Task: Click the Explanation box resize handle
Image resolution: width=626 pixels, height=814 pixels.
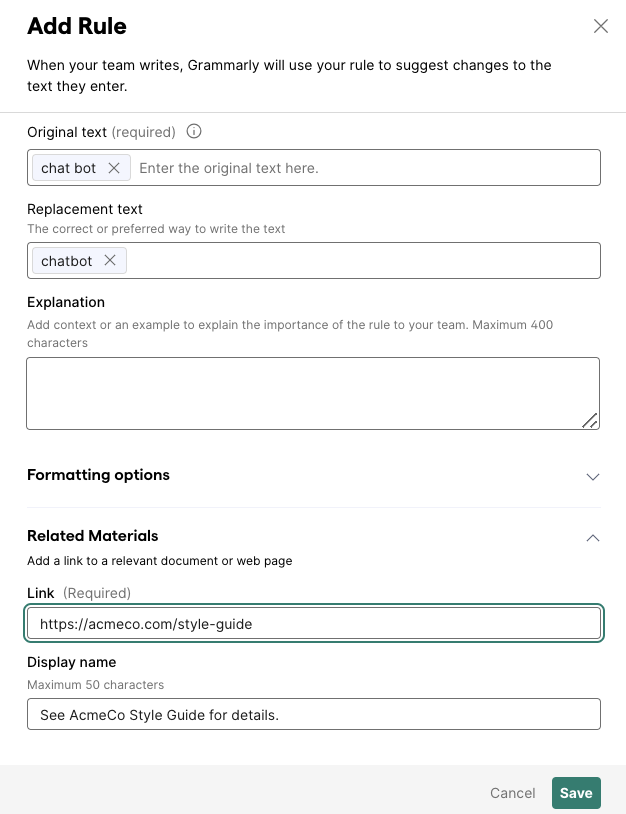Action: tap(590, 420)
